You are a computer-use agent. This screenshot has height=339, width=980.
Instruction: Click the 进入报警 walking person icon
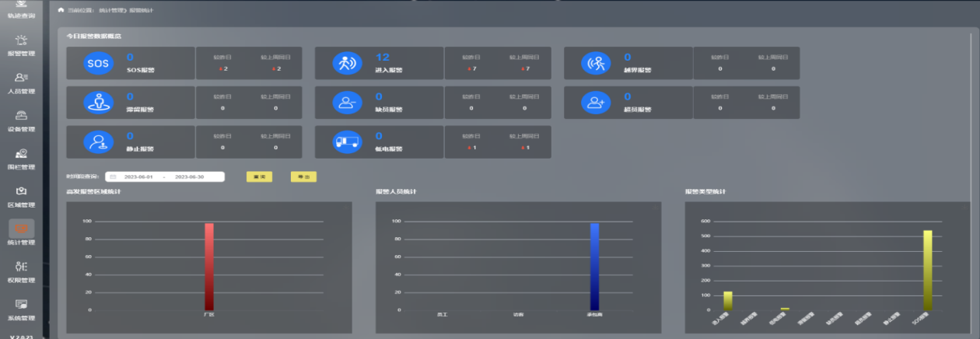347,63
